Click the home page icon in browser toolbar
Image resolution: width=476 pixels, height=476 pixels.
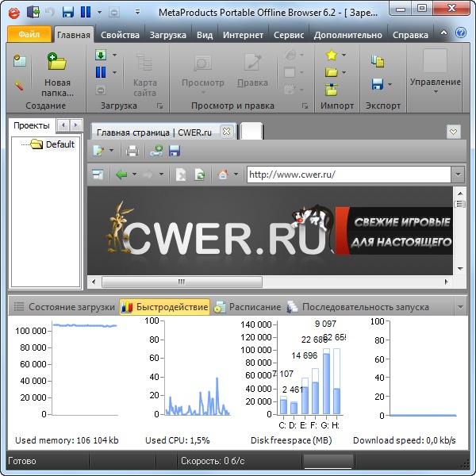coord(223,175)
